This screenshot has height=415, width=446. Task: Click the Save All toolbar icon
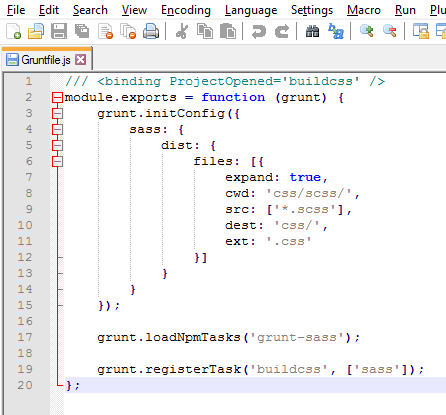(82, 31)
